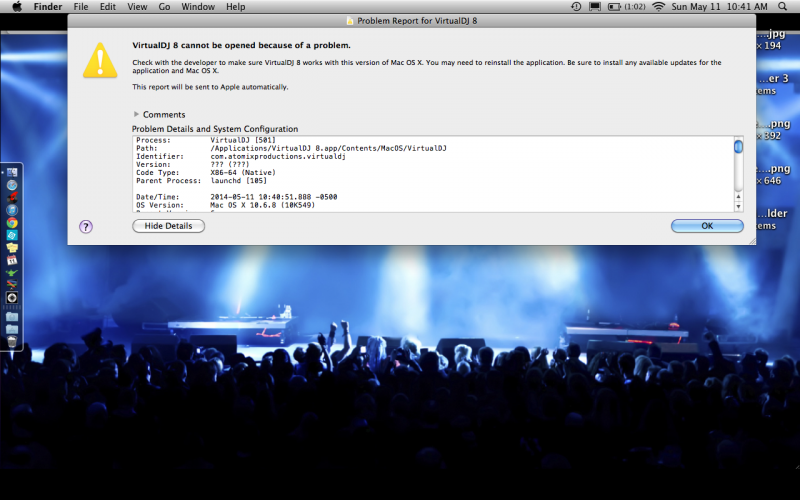Click 'This report will be sent to Apple' text

click(x=210, y=87)
